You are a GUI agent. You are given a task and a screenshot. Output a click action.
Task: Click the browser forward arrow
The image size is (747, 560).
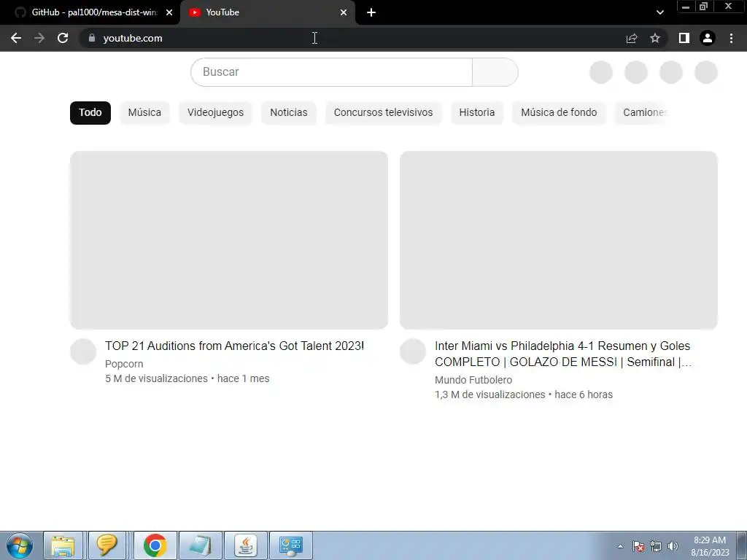pos(39,38)
